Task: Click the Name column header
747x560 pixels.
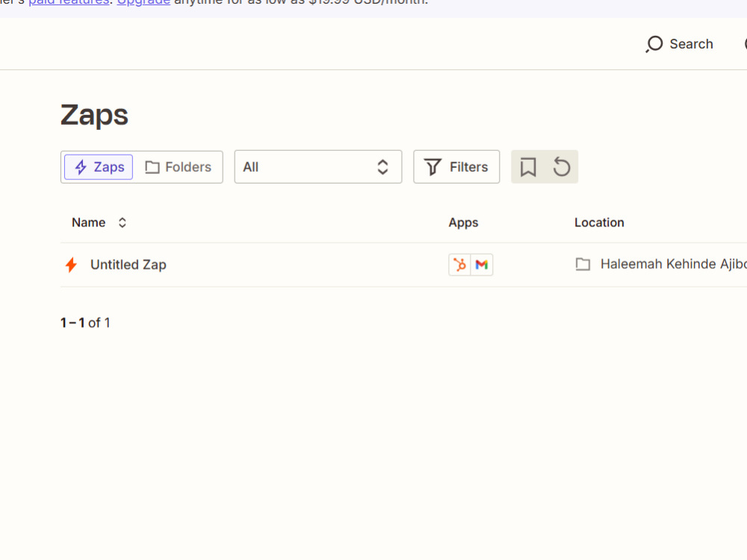Action: click(89, 223)
